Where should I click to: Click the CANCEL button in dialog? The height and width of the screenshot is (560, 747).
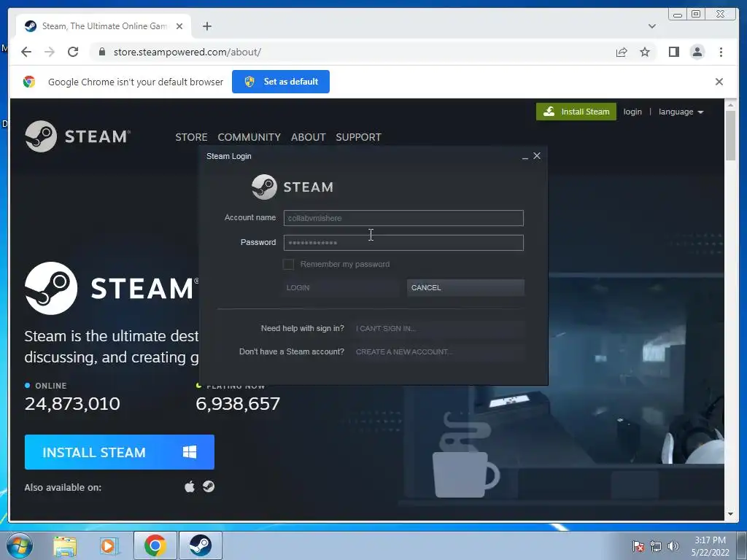465,287
